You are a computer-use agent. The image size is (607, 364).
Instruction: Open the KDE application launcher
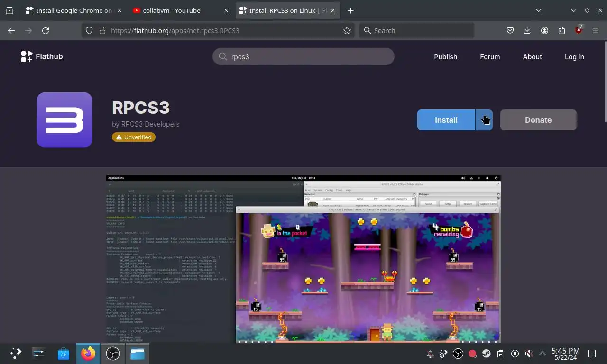[x=16, y=353]
